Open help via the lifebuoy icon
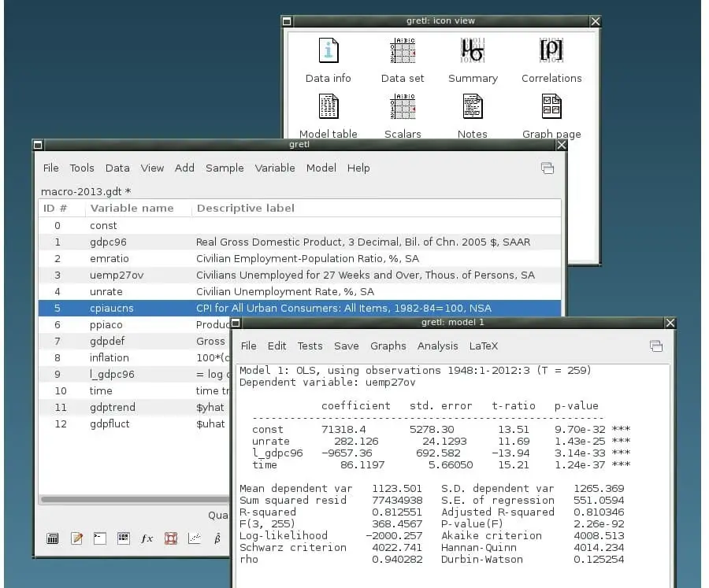 (x=170, y=538)
